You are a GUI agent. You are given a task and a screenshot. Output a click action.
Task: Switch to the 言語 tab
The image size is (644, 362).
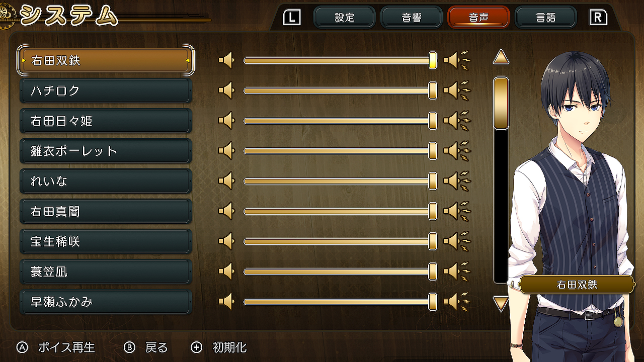tap(545, 18)
